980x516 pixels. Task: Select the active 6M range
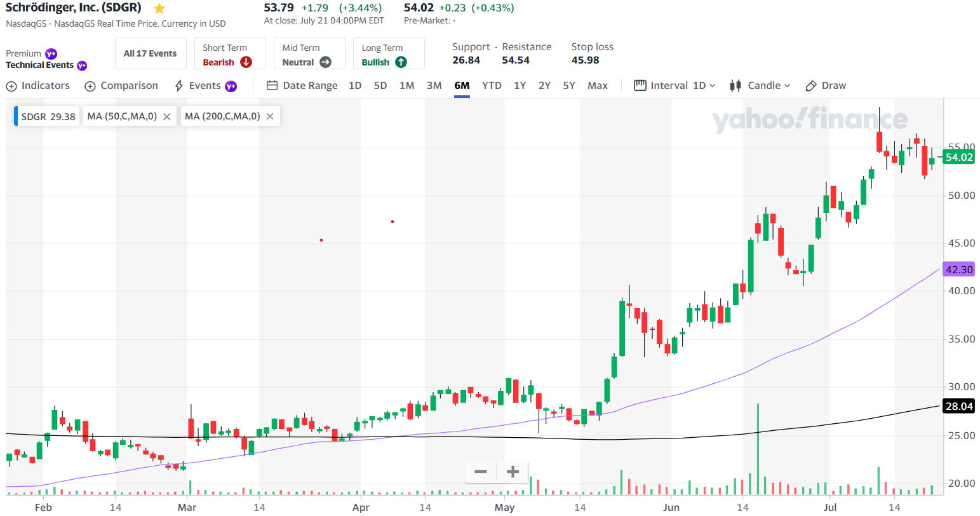point(462,86)
